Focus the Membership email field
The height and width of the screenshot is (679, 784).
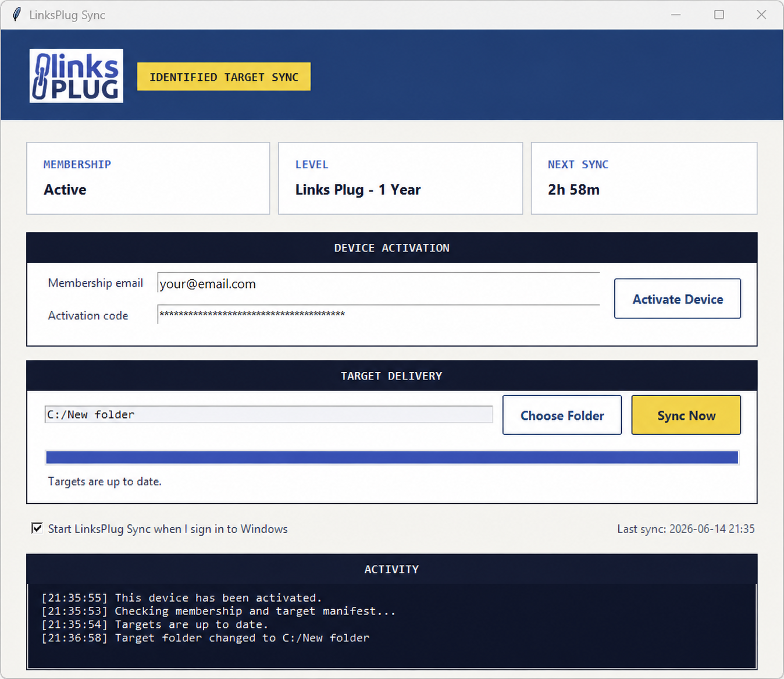[x=378, y=284]
